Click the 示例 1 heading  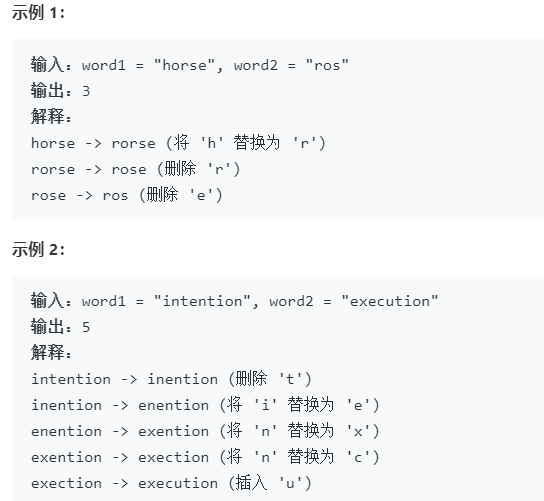38,13
